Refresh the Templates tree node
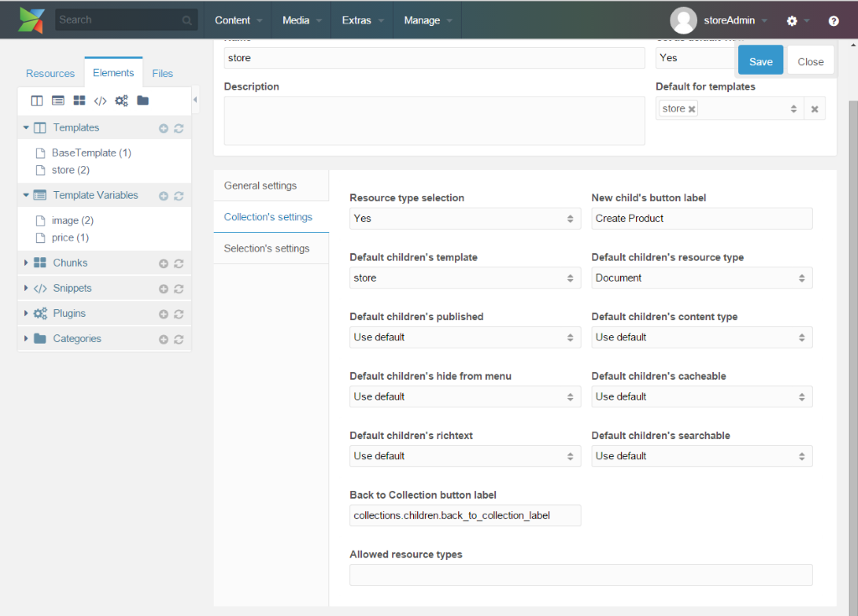This screenshot has width=858, height=616. click(178, 129)
